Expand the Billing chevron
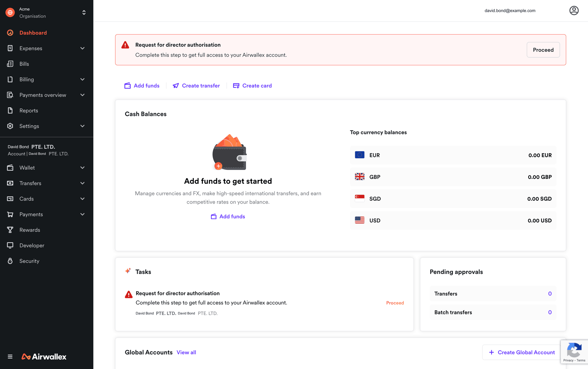 click(x=82, y=79)
